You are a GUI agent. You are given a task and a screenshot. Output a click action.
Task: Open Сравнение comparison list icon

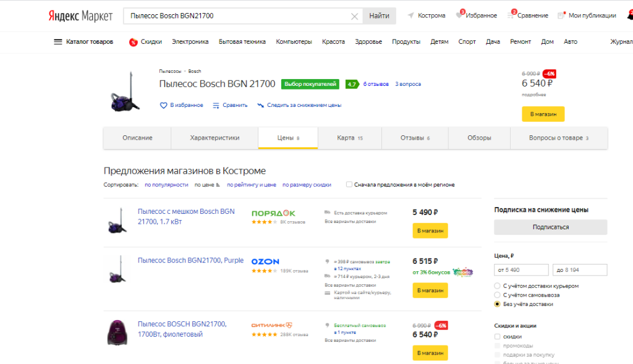point(511,15)
